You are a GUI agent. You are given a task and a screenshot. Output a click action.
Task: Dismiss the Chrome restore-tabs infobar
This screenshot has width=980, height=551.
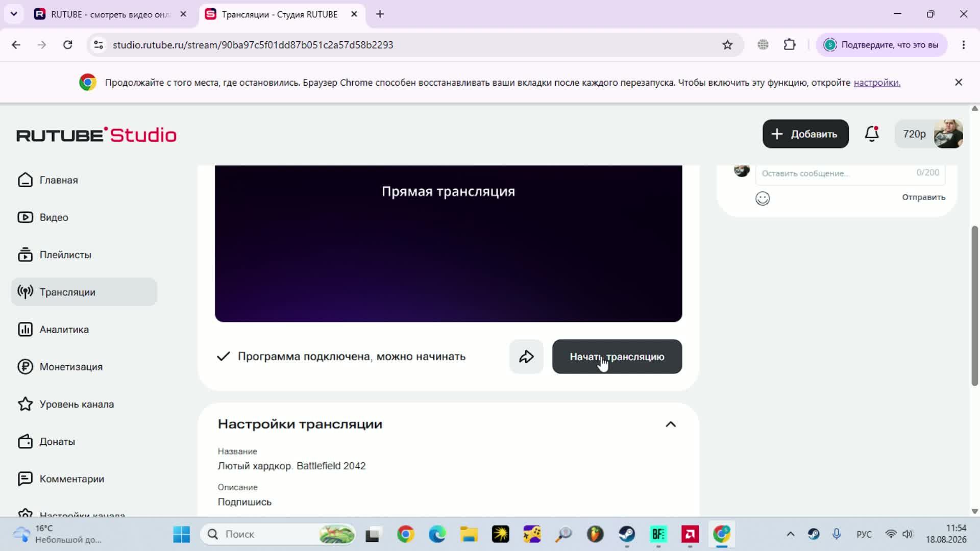coord(959,82)
